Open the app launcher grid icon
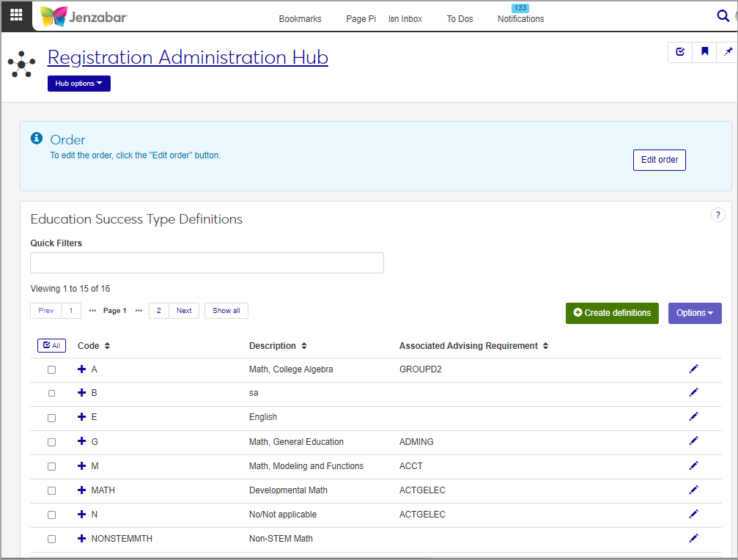738x560 pixels. 16,15
